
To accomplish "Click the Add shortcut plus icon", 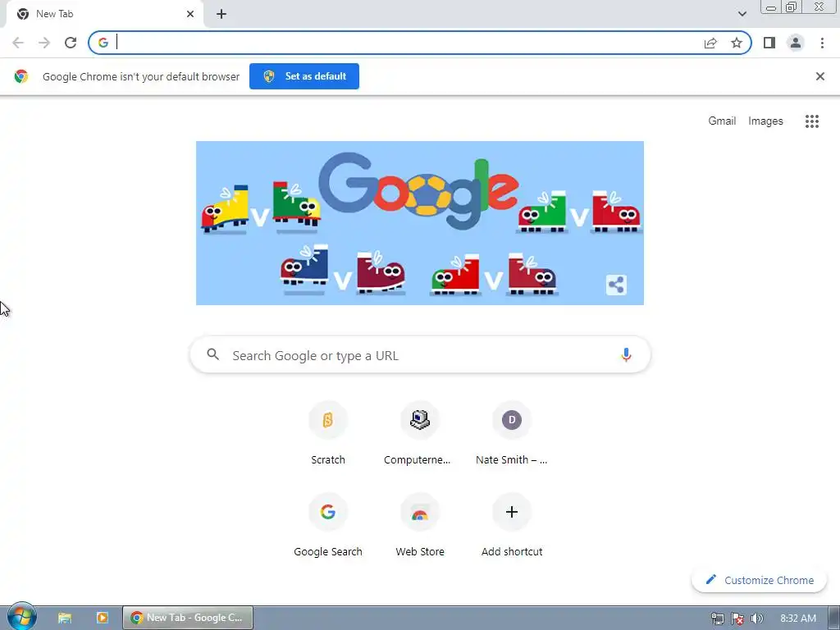I will click(512, 512).
